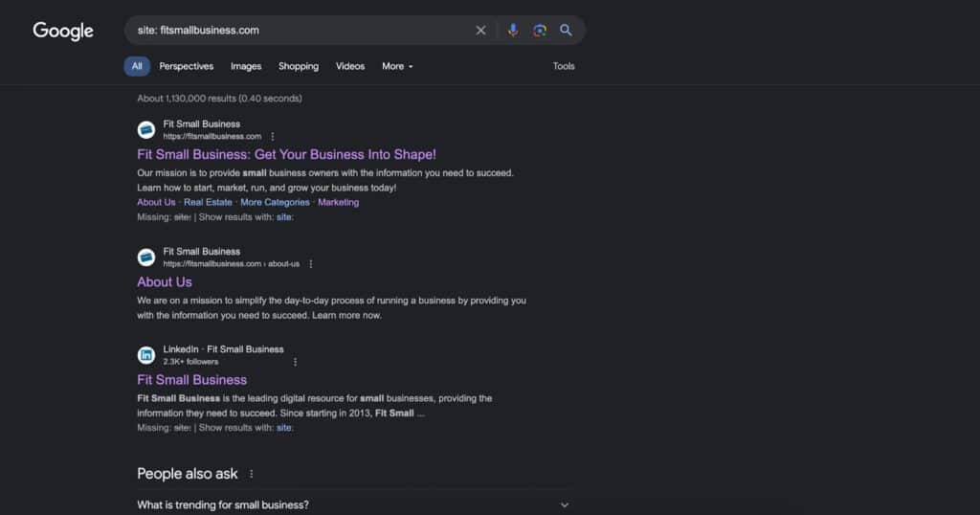980x515 pixels.
Task: Follow the Real Estate sitelink
Action: tap(208, 202)
